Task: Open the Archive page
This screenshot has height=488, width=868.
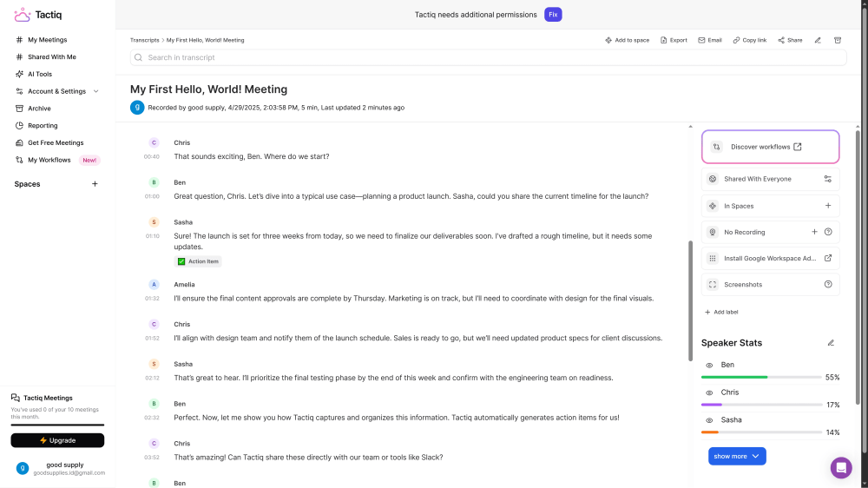Action: [x=39, y=109]
